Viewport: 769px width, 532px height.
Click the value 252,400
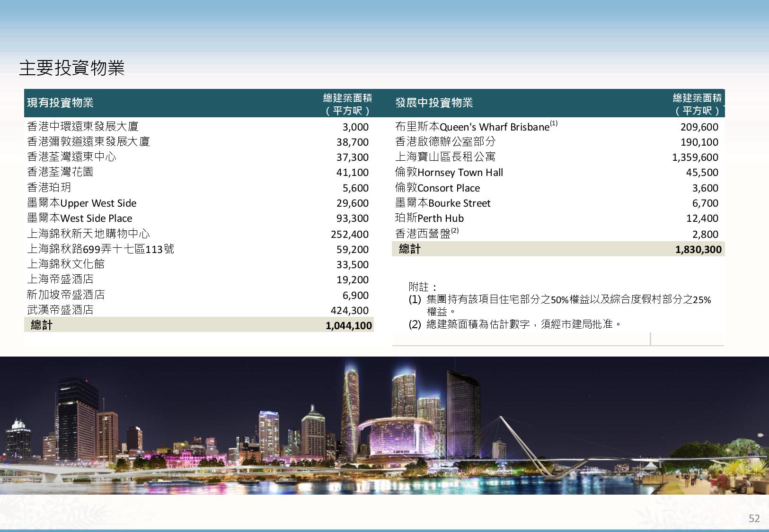point(350,234)
